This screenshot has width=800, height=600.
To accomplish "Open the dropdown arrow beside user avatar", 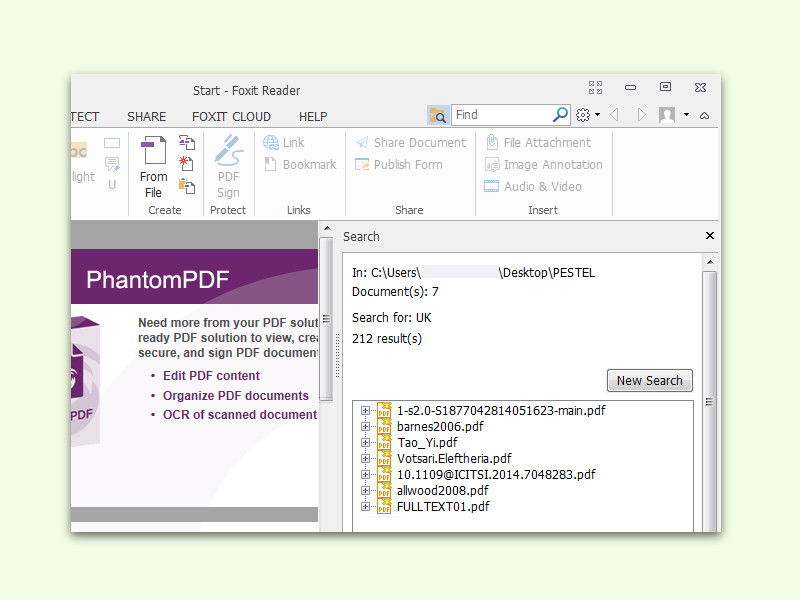I will coord(686,115).
